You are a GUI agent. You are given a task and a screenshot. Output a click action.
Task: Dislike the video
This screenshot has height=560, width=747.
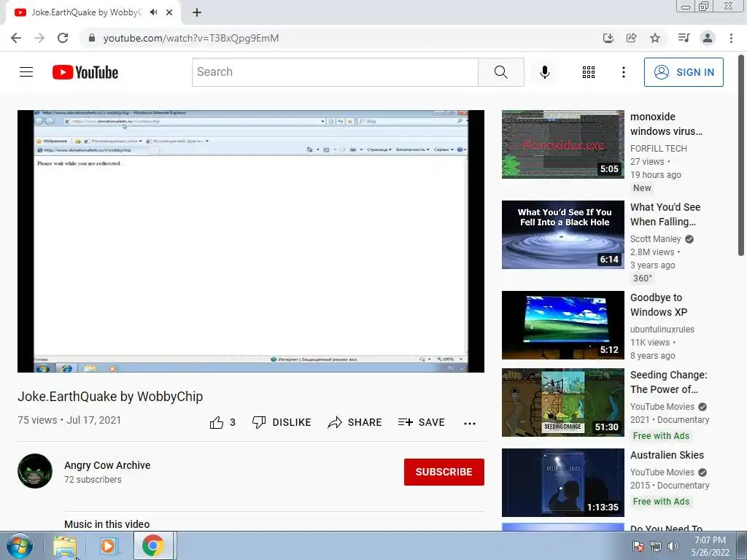tap(282, 422)
